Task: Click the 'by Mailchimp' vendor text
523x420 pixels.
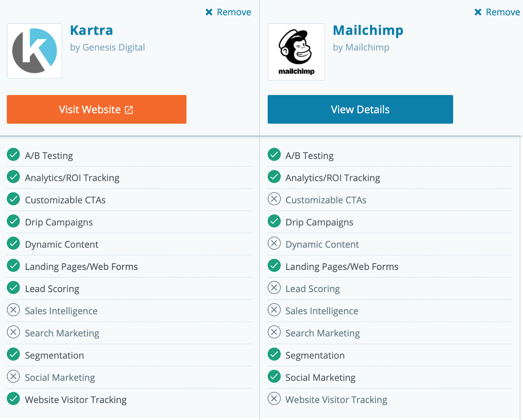Action: [361, 47]
